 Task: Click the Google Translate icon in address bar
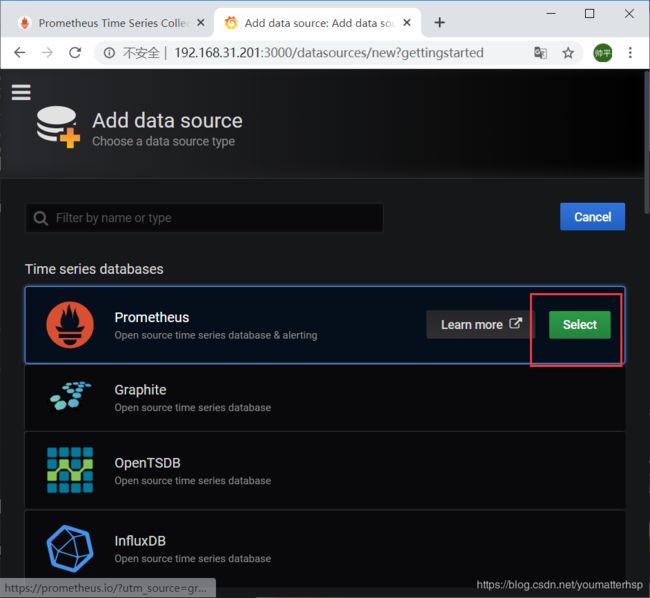540,53
